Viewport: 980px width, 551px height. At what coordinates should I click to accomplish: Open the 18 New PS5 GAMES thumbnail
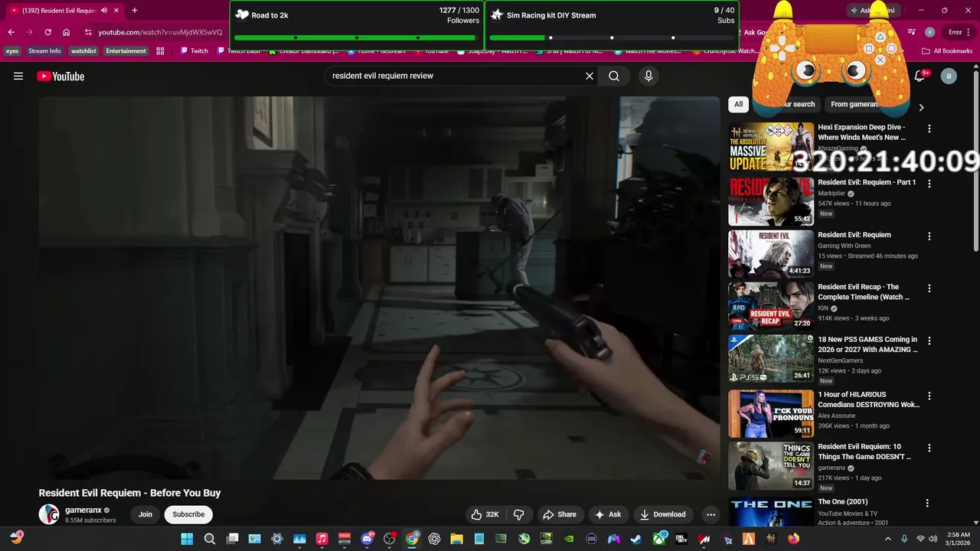tap(771, 358)
